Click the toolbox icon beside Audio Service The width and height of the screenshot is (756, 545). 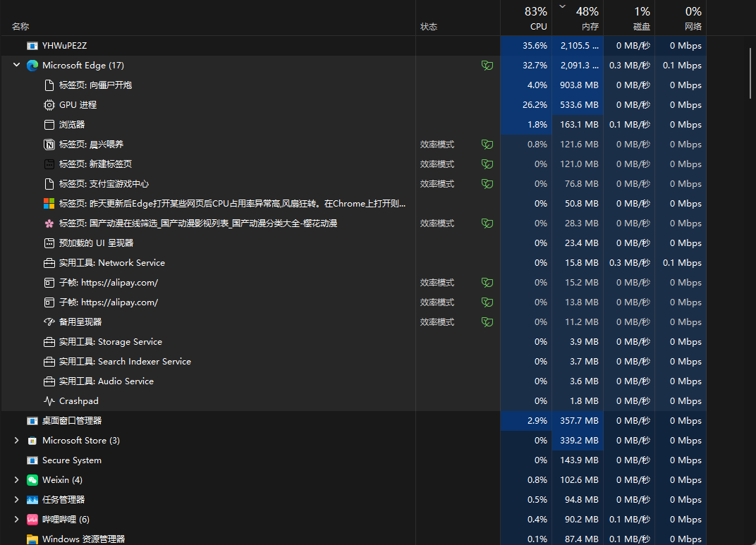[x=49, y=381]
